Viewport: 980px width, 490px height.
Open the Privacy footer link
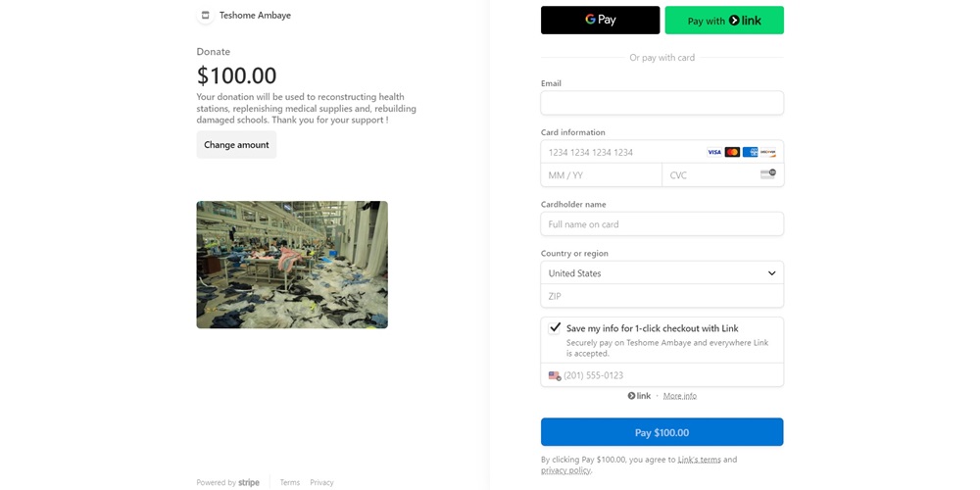pos(321,482)
